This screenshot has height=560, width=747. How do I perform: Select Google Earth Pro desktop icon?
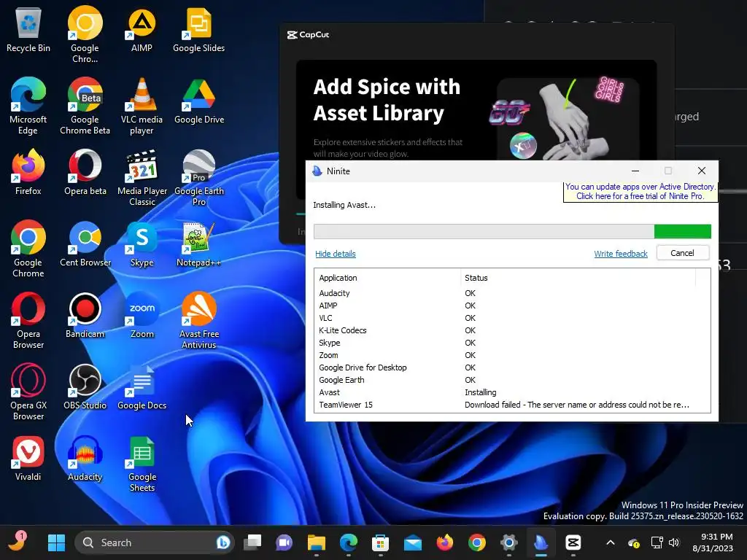point(198,178)
